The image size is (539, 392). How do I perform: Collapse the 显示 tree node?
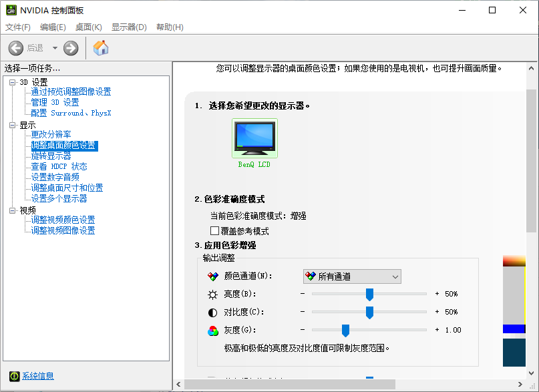13,125
